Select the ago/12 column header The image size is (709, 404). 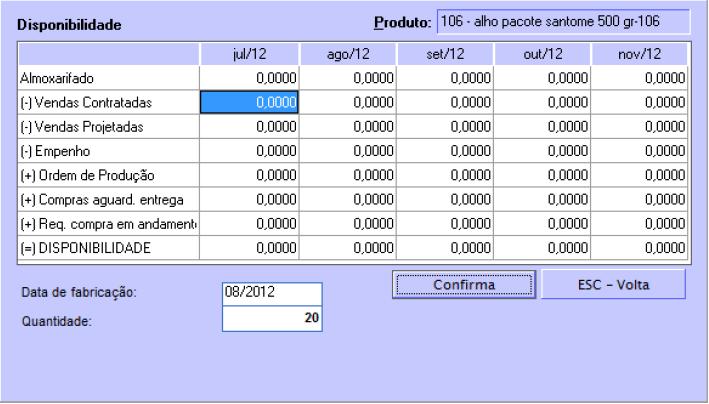345,52
